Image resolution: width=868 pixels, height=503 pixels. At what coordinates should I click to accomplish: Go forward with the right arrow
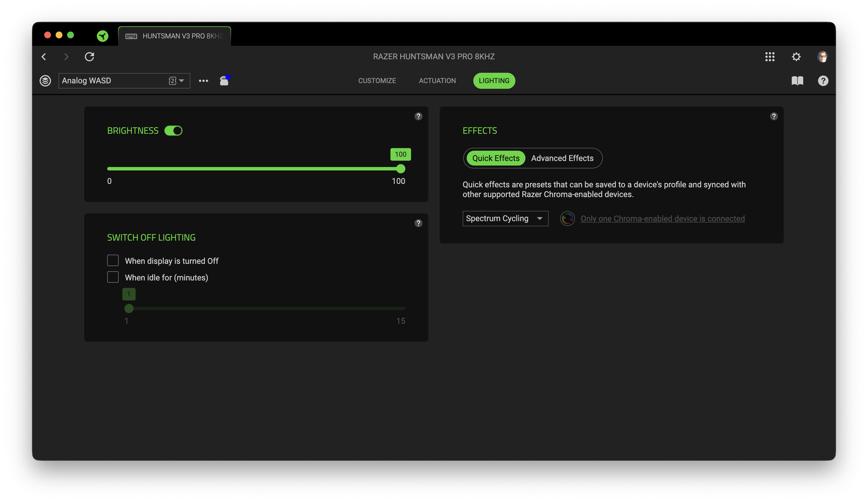(66, 56)
